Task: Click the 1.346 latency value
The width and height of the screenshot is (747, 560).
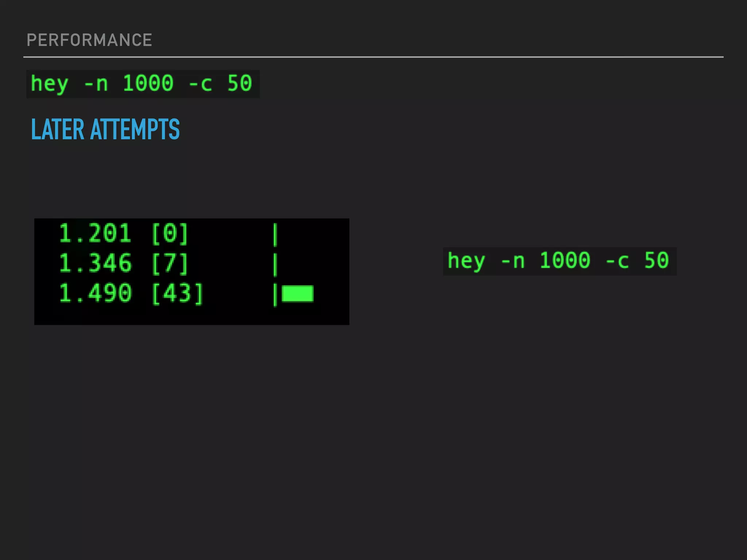Action: pos(95,263)
